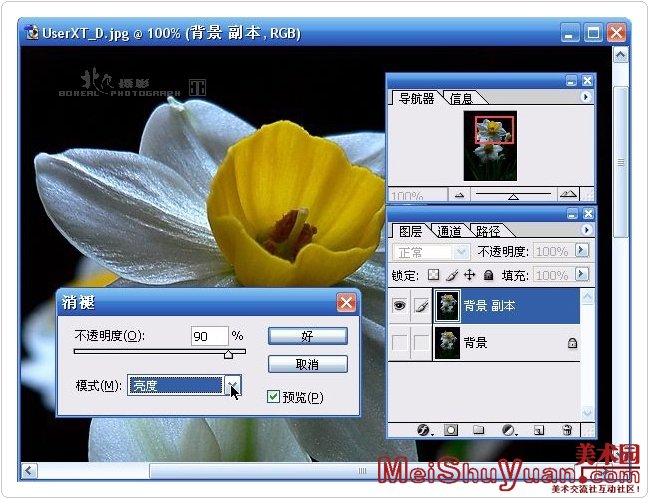The height and width of the screenshot is (499, 649).
Task: Open the layer 不透明度 opacity arrow
Action: tap(582, 250)
